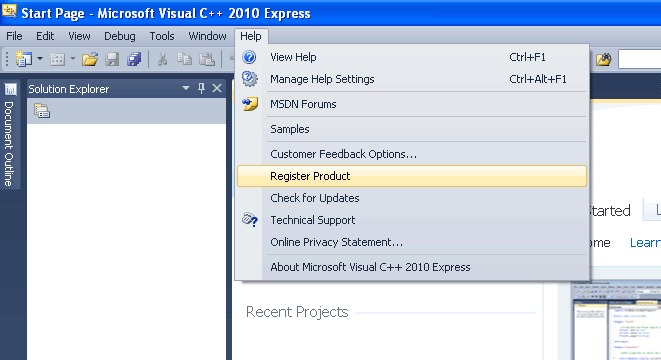Choose Check for Updates
This screenshot has width=661, height=360.
412,198
